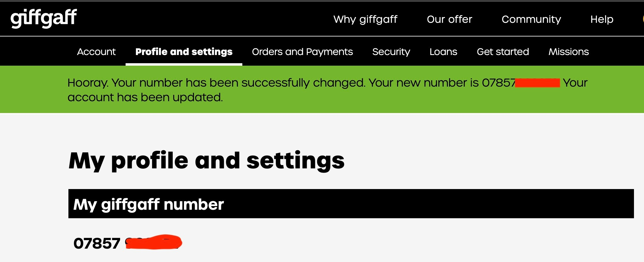Open the Orders and Payments tab
Screen dimensions: 644x262
[x=302, y=52]
